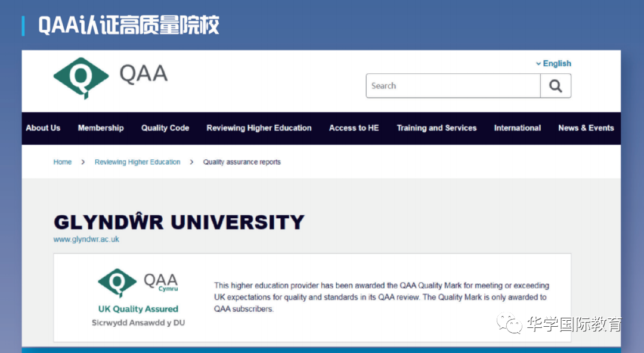The height and width of the screenshot is (353, 644).
Task: Click Quality assurance reports breadcrumb text
Action: coord(241,162)
